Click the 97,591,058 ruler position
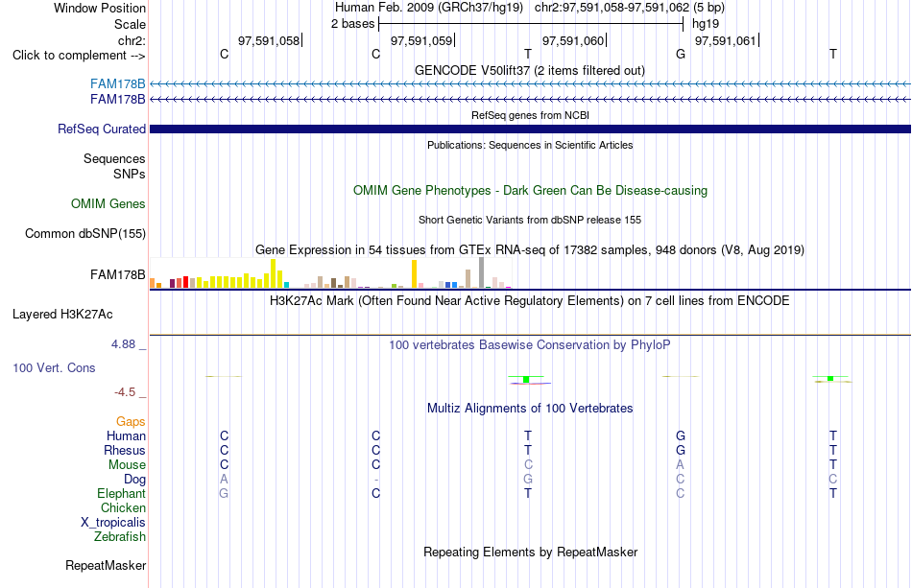The image size is (912, 588). pos(269,40)
